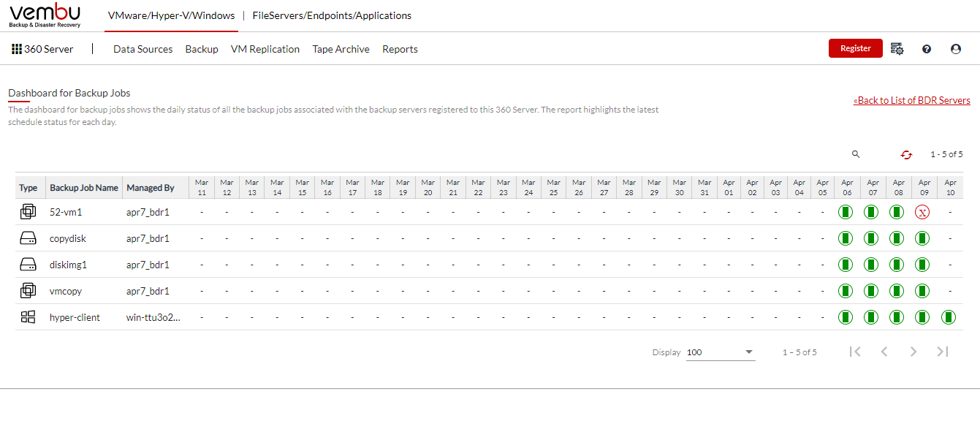This screenshot has width=980, height=421.
Task: Select the vmcopy backup job name
Action: tap(66, 291)
